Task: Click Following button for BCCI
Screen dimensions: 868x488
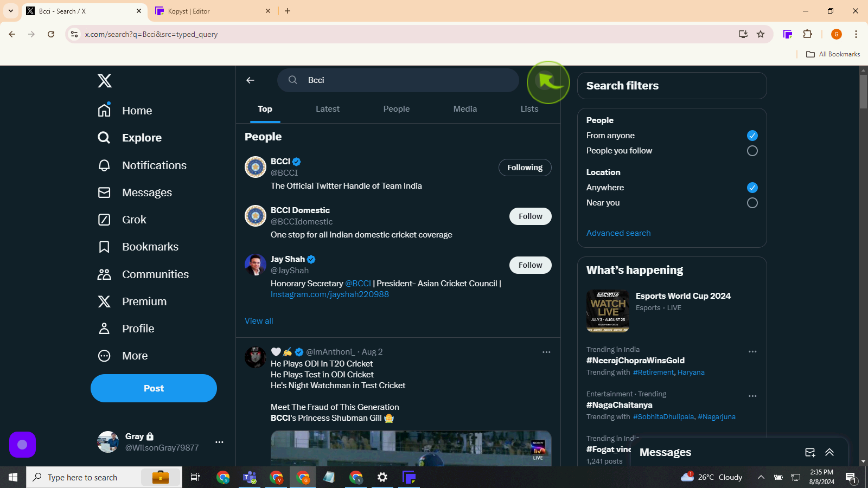Action: tap(525, 168)
